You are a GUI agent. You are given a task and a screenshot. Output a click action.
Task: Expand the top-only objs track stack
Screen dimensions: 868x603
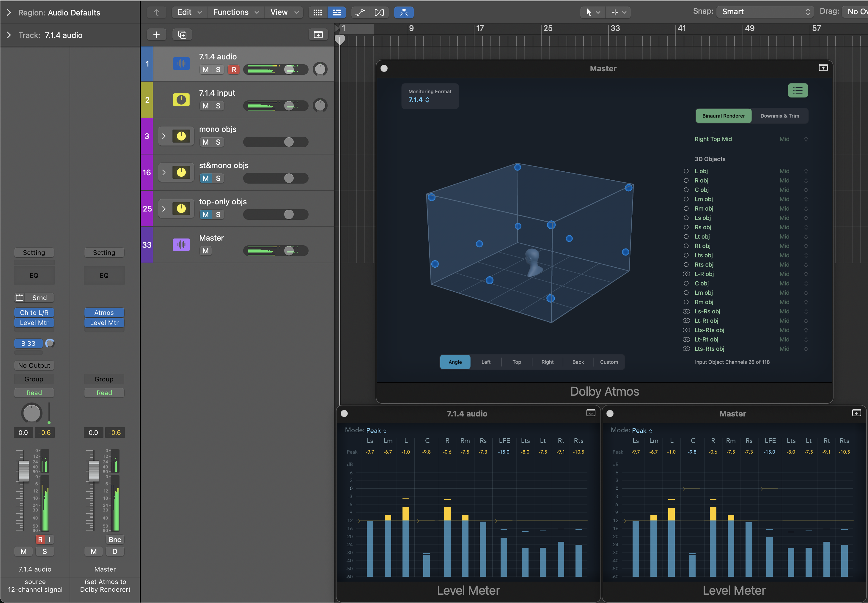click(164, 209)
